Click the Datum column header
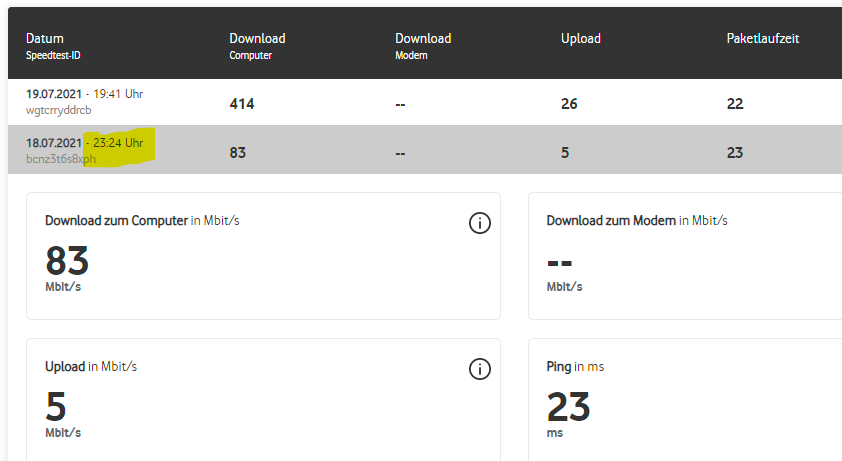This screenshot has height=461, width=842. tap(46, 39)
